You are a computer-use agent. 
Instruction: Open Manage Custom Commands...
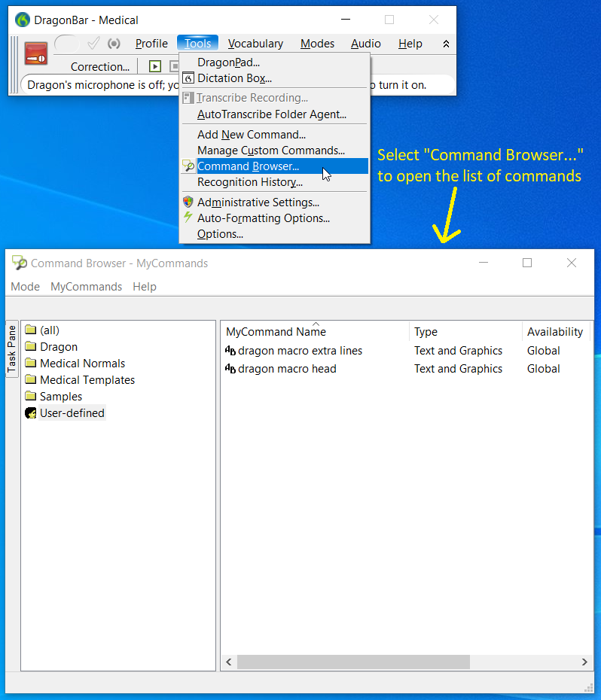[x=274, y=151]
